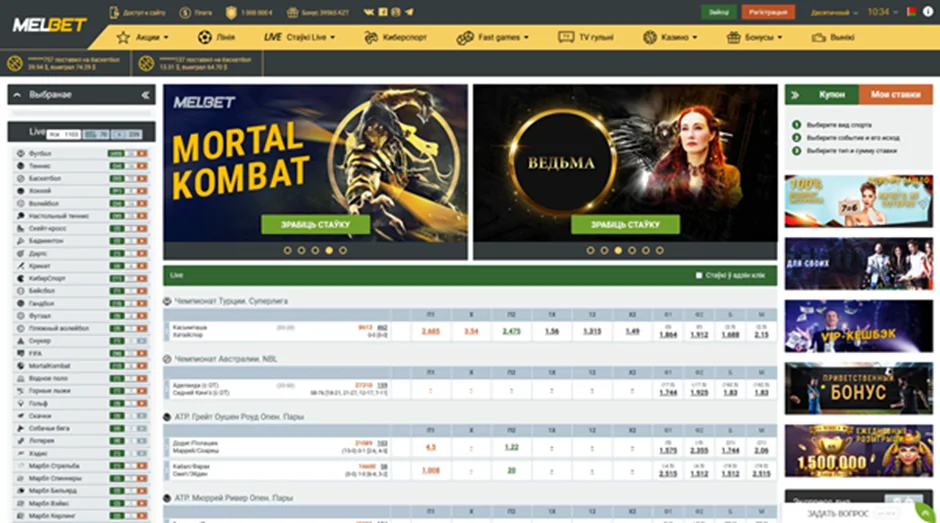This screenshot has width=940, height=523.
Task: Expand the coupon panel double-chevron icon
Action: tap(795, 95)
